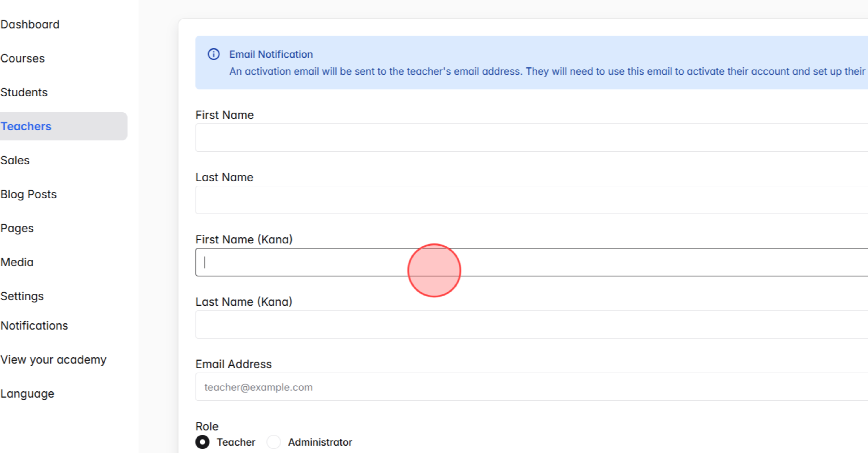868x453 pixels.
Task: Click the Email Notification info icon
Action: [x=214, y=54]
